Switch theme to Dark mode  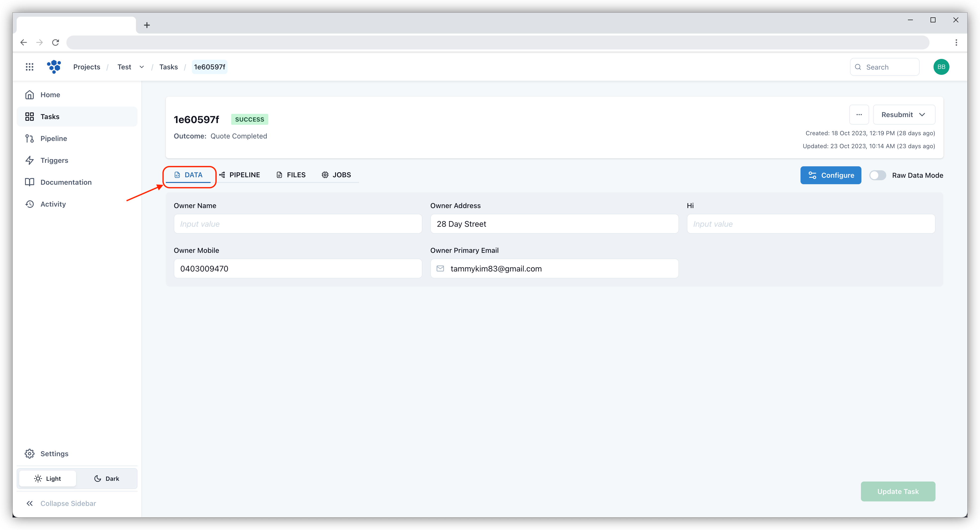106,478
